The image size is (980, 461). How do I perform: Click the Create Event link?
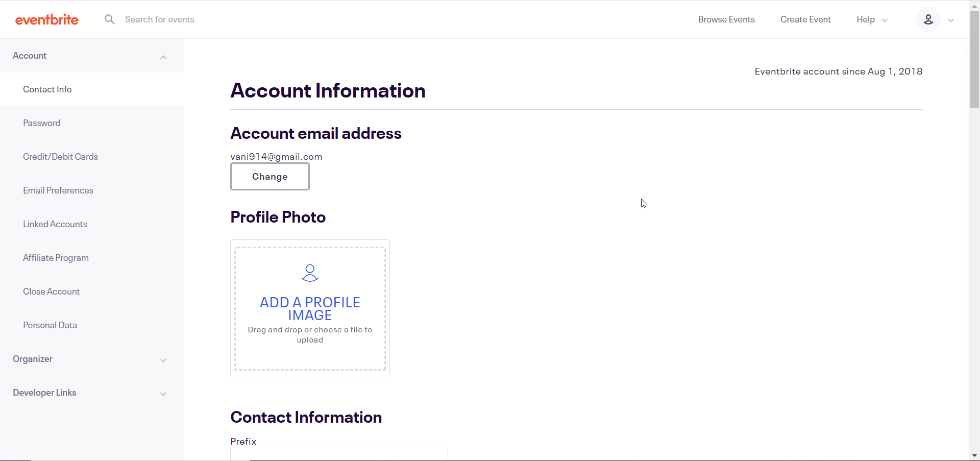pos(805,19)
